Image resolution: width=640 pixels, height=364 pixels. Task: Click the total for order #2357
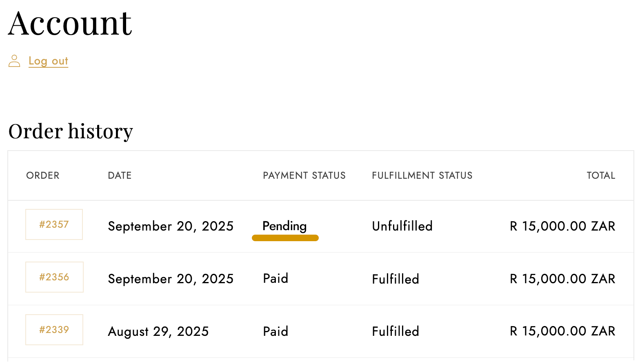coord(562,226)
